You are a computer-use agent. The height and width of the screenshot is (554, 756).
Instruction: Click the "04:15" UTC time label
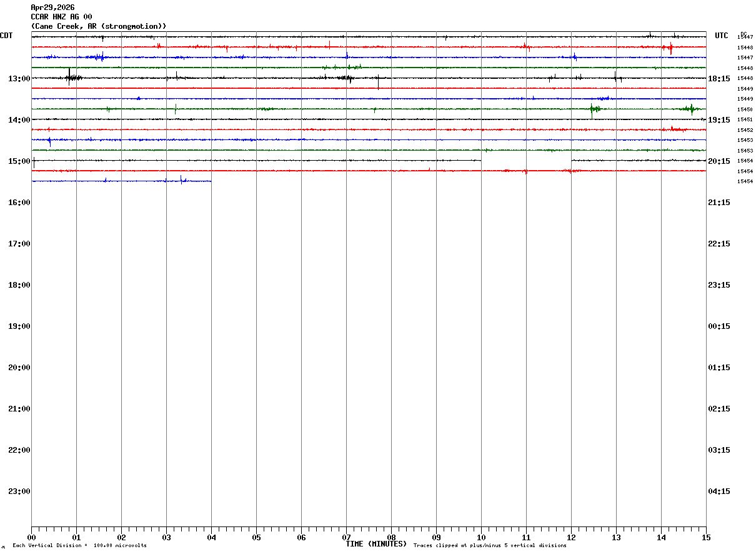point(719,491)
